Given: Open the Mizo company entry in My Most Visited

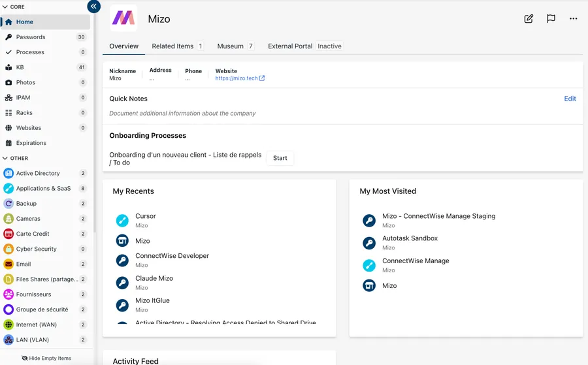Looking at the screenshot, I should [x=389, y=285].
